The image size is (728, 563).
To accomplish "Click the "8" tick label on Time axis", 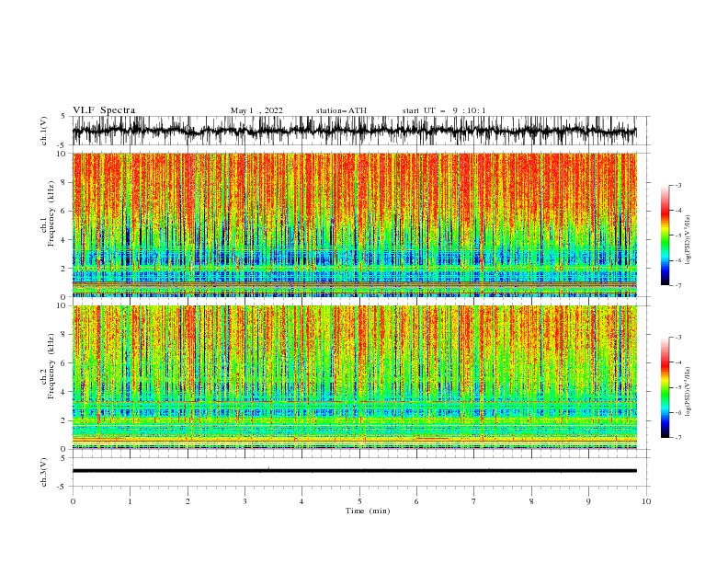I will 531,501.
